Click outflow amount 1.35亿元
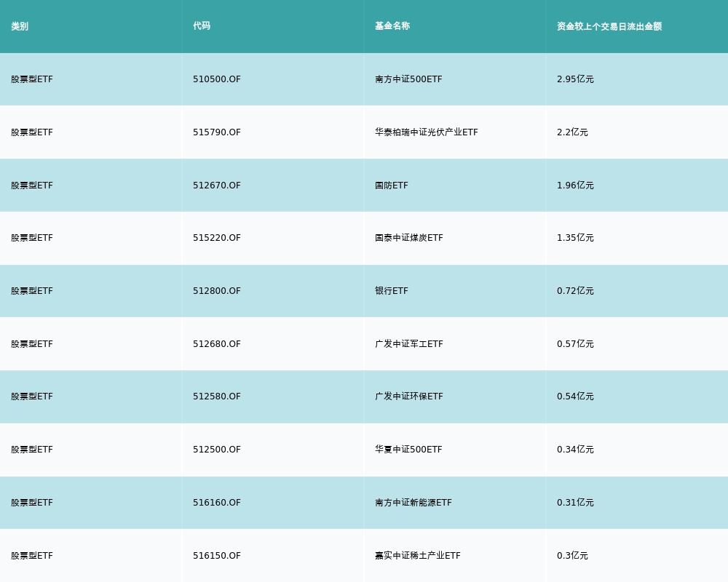The image size is (728, 582). pos(575,238)
